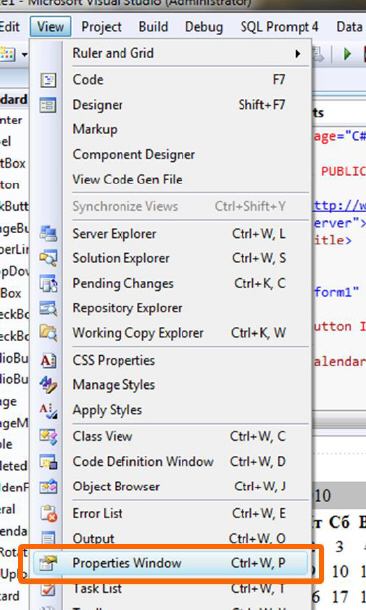Click the Manage Styles icon
366x610 pixels.
(48, 385)
